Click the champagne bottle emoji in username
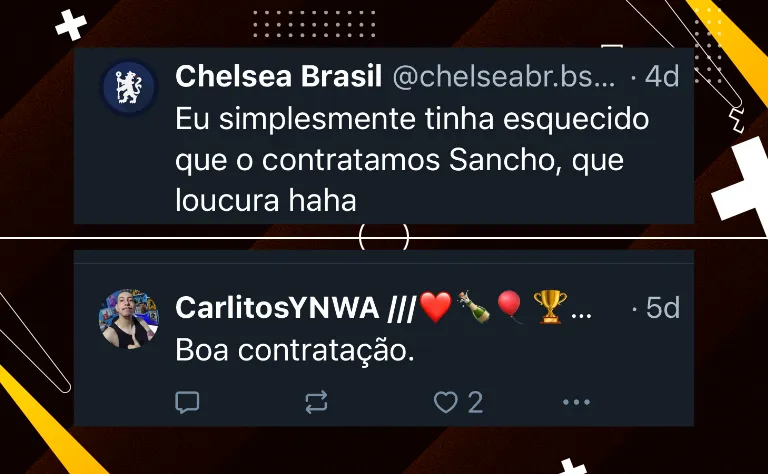 [x=474, y=307]
